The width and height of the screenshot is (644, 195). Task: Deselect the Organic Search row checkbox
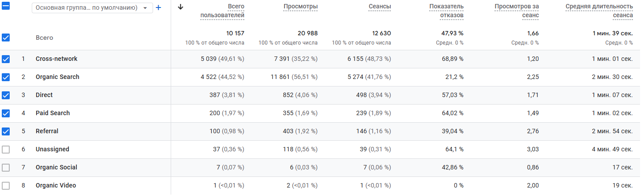(x=6, y=77)
